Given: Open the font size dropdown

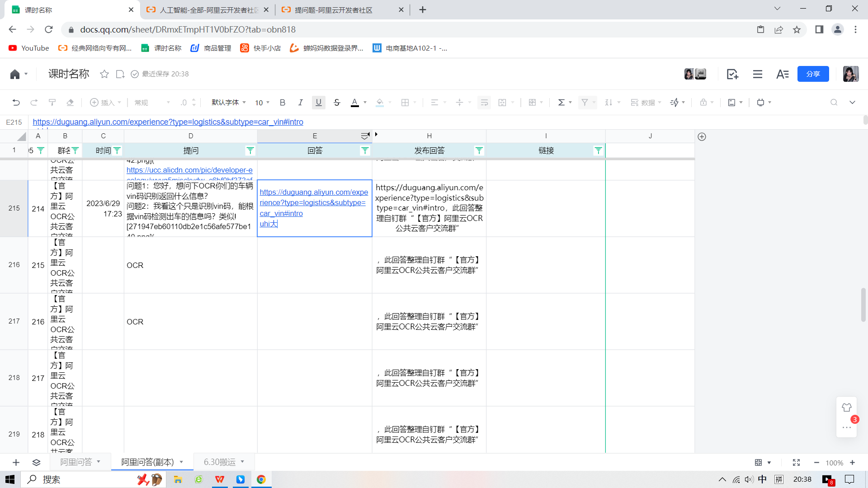Looking at the screenshot, I should click(262, 103).
